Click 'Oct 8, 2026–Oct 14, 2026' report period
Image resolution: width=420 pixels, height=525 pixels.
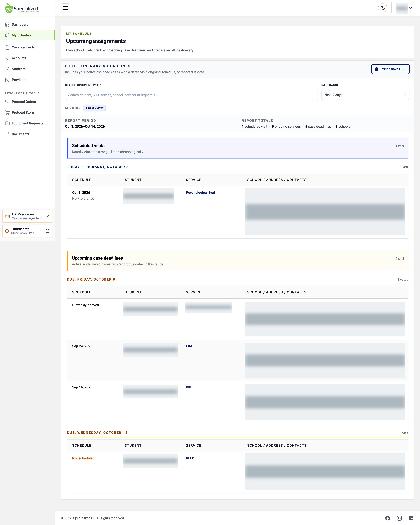click(x=85, y=127)
